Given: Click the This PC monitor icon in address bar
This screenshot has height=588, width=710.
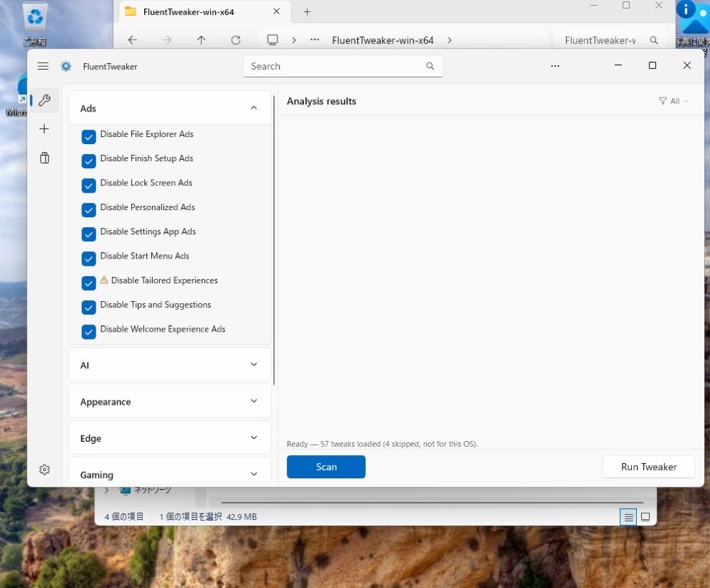Looking at the screenshot, I should pyautogui.click(x=273, y=40).
